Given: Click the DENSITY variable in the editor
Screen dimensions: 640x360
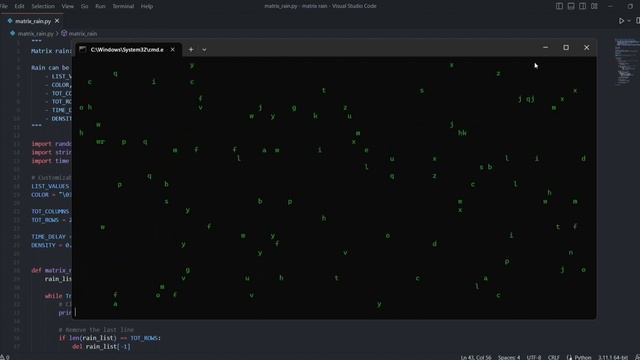Looking at the screenshot, I should tap(43, 245).
